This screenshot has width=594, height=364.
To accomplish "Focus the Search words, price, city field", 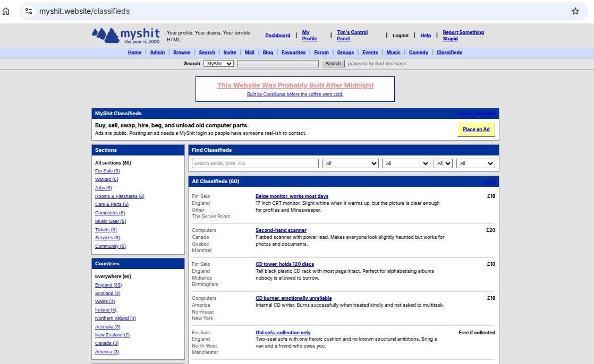I will pyautogui.click(x=255, y=163).
